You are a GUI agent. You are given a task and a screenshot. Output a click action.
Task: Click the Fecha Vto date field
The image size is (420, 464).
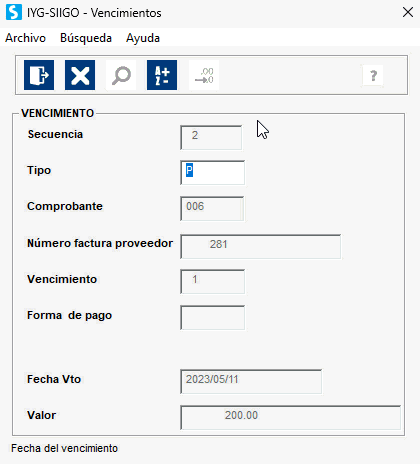pos(251,381)
